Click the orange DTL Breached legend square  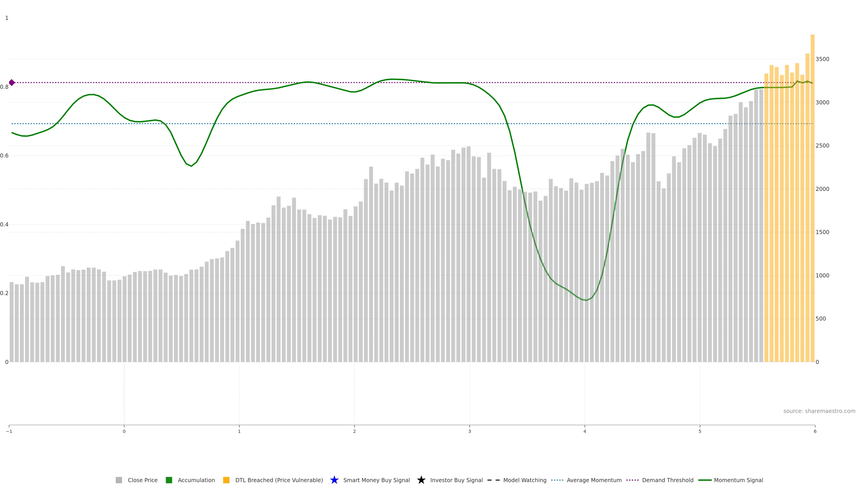[x=226, y=480]
